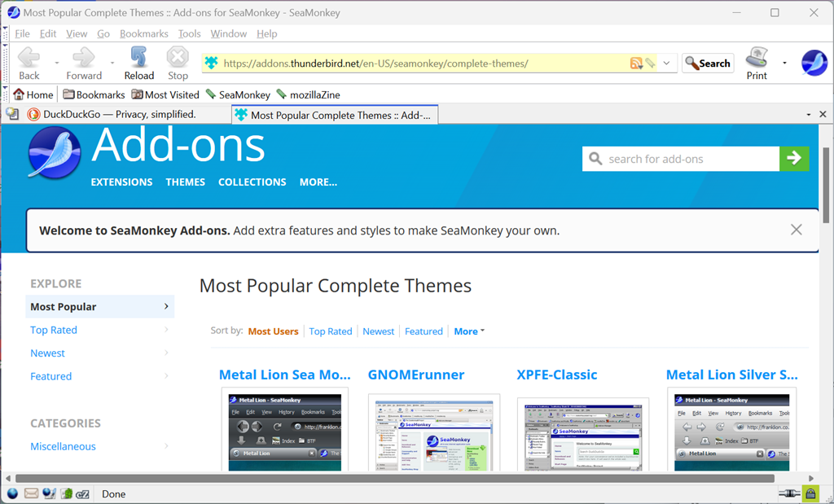834x504 pixels.
Task: Open Composer from status bar icon
Action: [49, 494]
